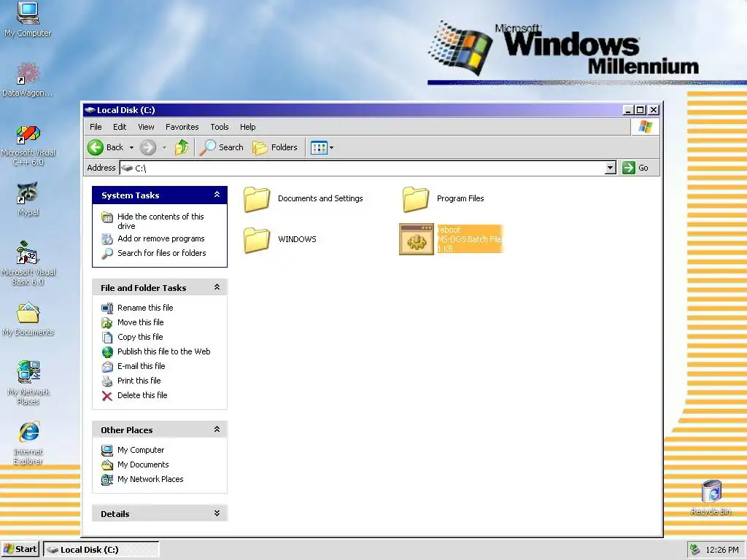This screenshot has width=747, height=560.
Task: Click Copy this file
Action: (140, 337)
